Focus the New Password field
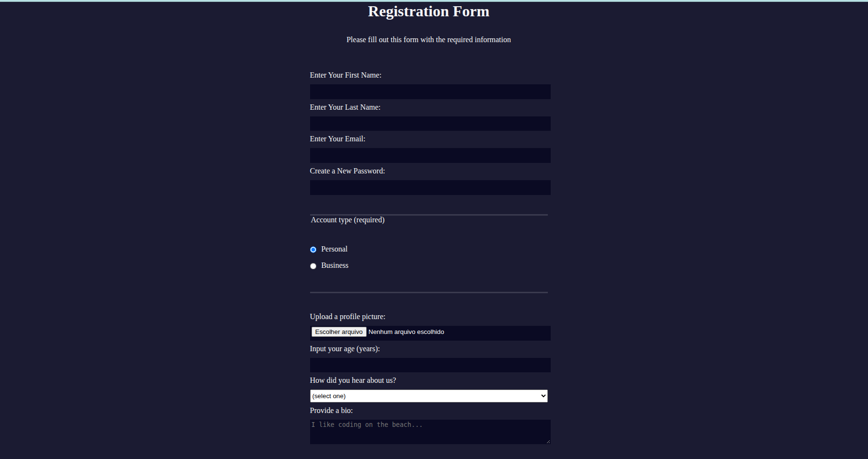 pos(430,188)
